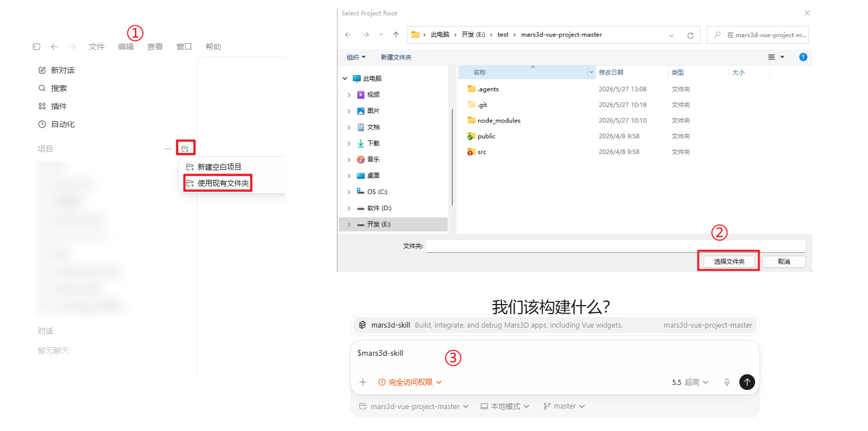The width and height of the screenshot is (868, 431).
Task: Click mars3d-vue-project-master in the address breadcrumb
Action: (561, 35)
